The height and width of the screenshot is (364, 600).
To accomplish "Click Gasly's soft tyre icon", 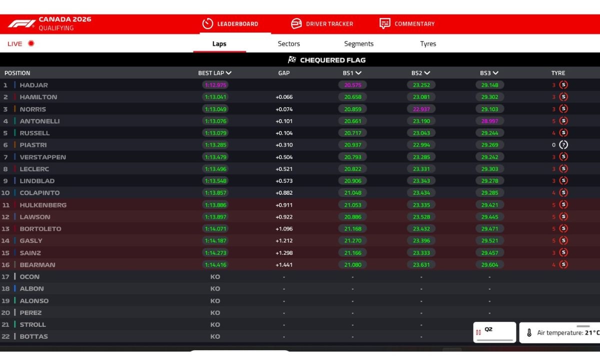I will pyautogui.click(x=563, y=241).
